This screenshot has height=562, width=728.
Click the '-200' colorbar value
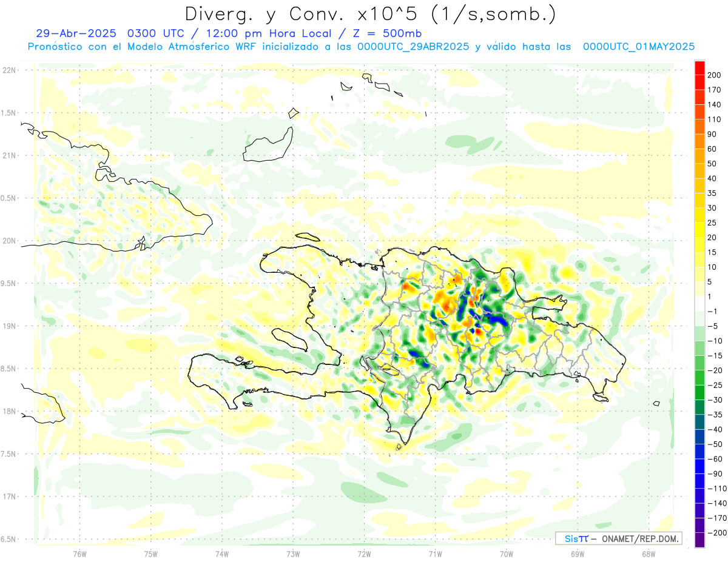(717, 533)
